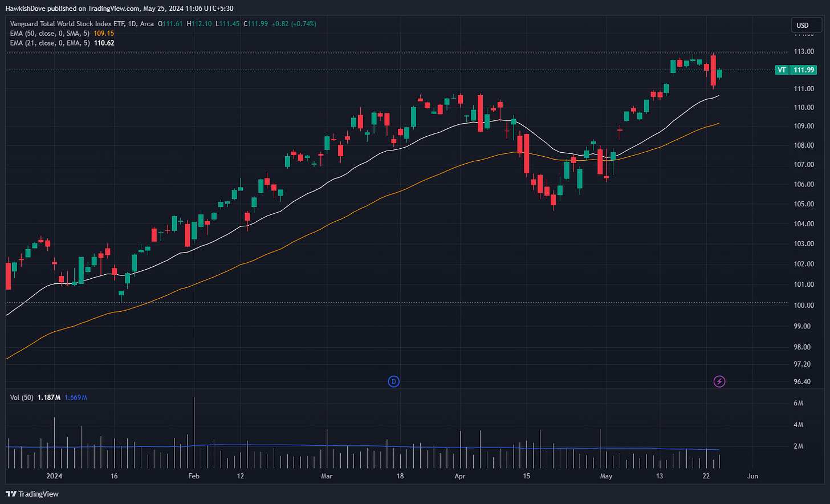
Task: Click the high price H112.10 value
Action: (198, 24)
